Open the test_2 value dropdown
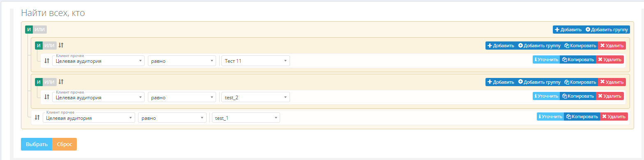 pos(255,97)
